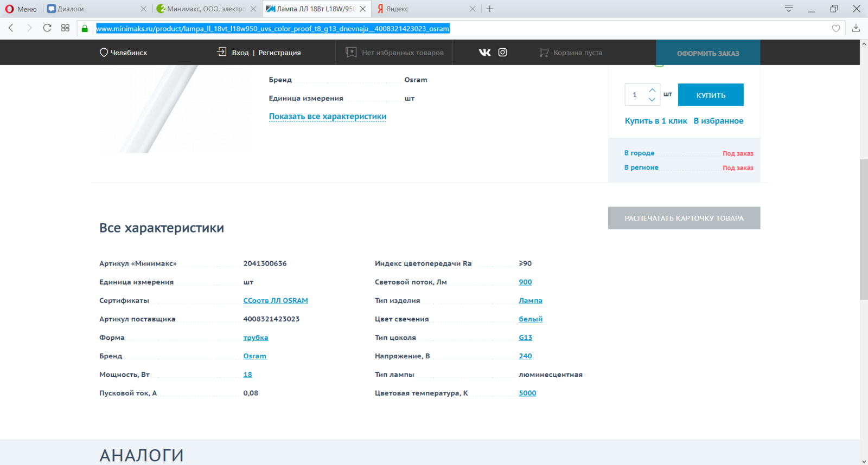This screenshot has height=465, width=868.
Task: Click the quantity input field
Action: [635, 95]
